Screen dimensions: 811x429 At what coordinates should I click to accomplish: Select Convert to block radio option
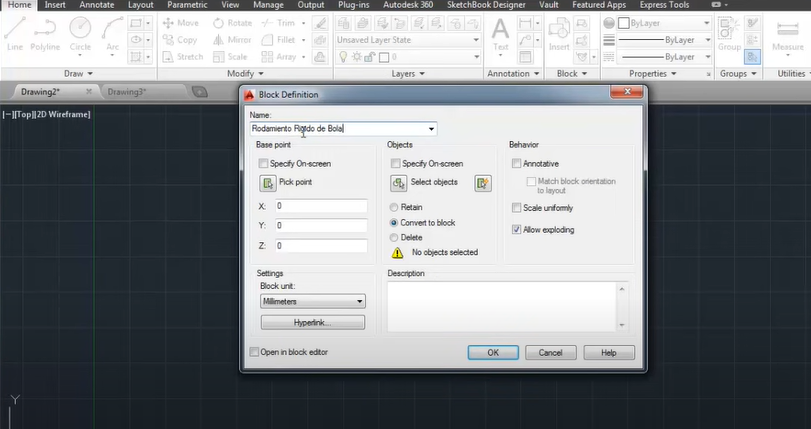coord(394,223)
